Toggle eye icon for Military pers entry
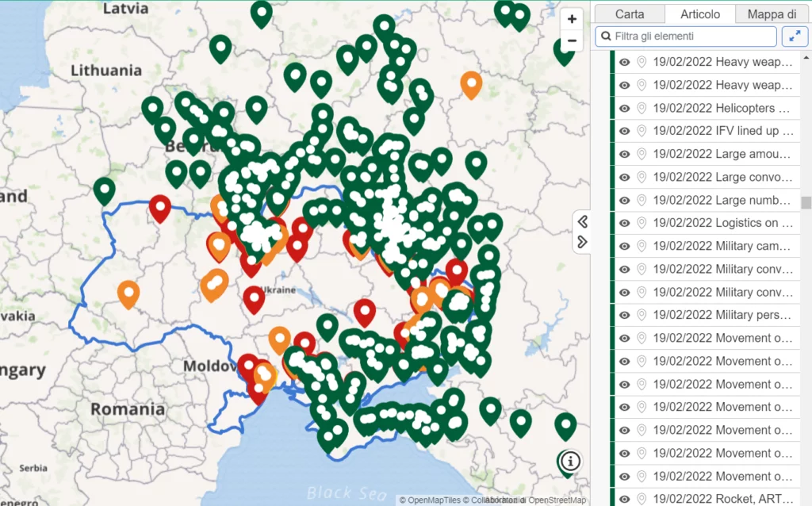The width and height of the screenshot is (812, 506). [625, 315]
